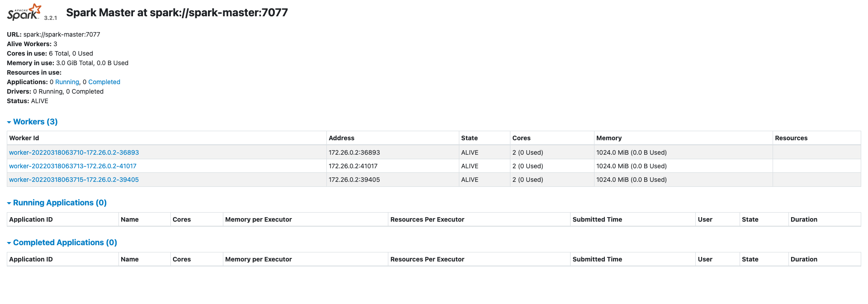
Task: Click the Memory in use line
Action: click(67, 63)
